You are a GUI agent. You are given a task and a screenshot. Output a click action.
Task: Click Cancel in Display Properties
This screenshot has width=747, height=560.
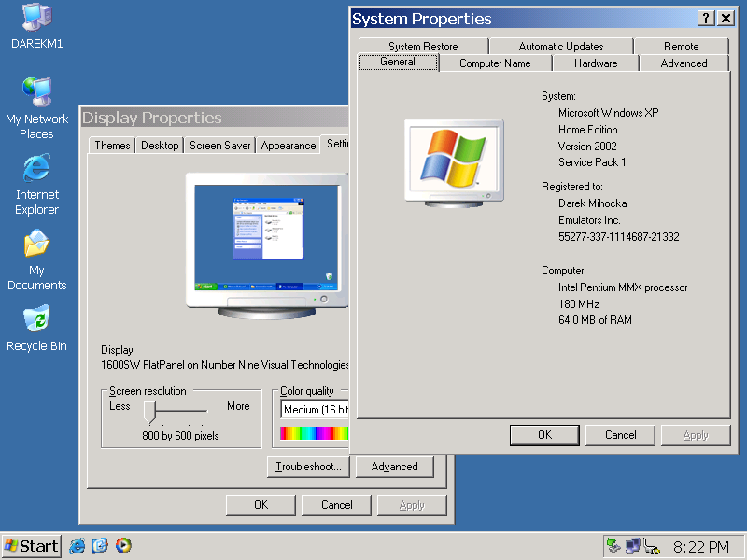[336, 505]
